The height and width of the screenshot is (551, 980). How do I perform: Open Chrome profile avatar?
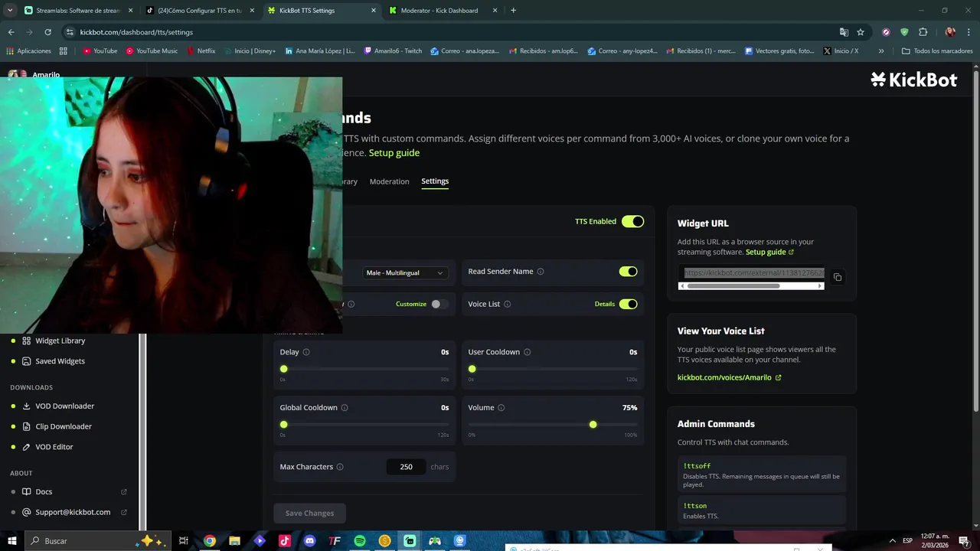pyautogui.click(x=950, y=32)
